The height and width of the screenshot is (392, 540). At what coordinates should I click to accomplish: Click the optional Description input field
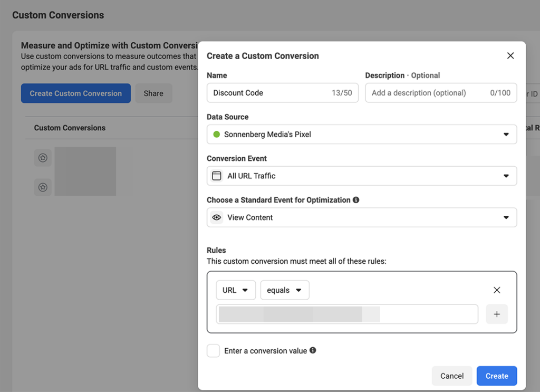click(441, 92)
